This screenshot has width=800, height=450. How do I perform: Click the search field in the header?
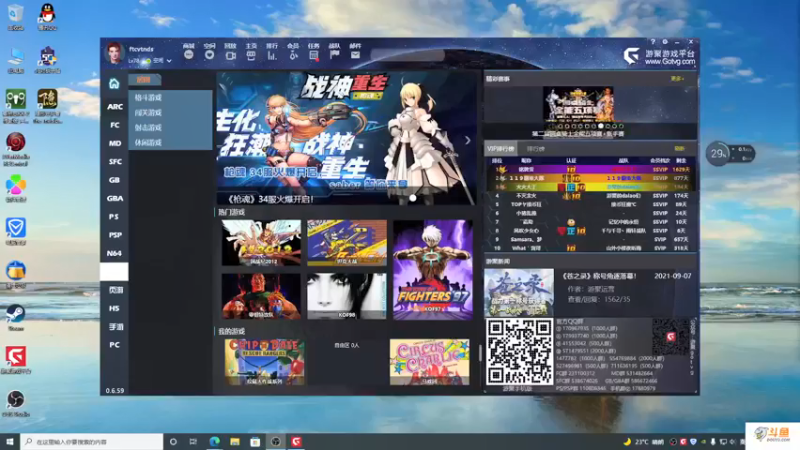[408, 55]
